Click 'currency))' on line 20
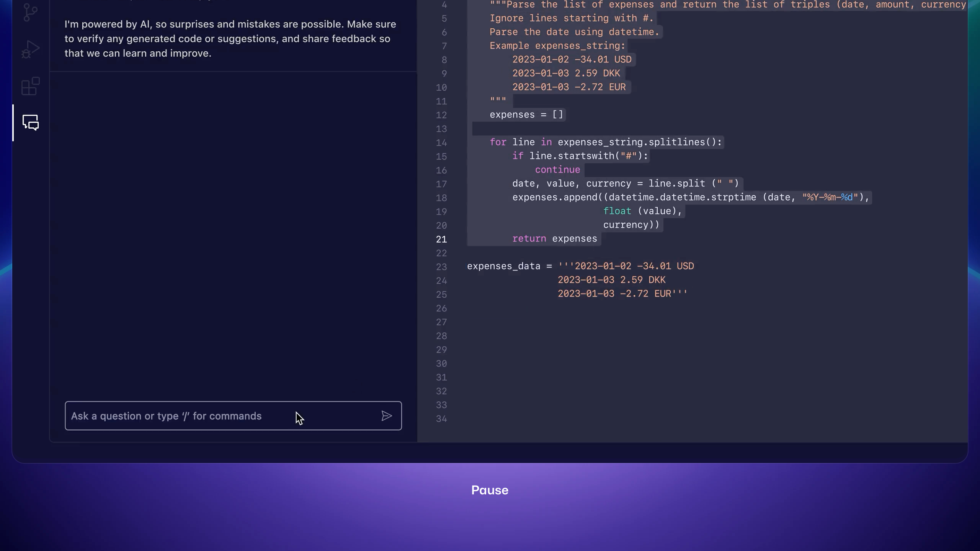This screenshot has width=980, height=551. coord(631,225)
